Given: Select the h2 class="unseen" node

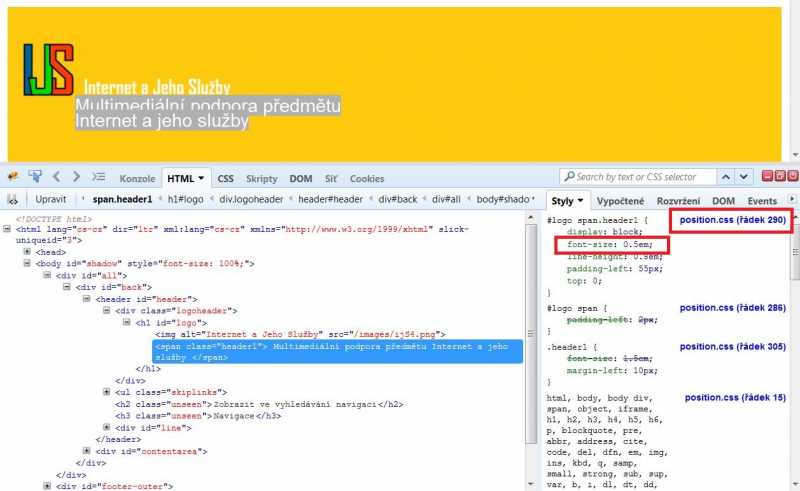Looking at the screenshot, I should [x=259, y=404].
